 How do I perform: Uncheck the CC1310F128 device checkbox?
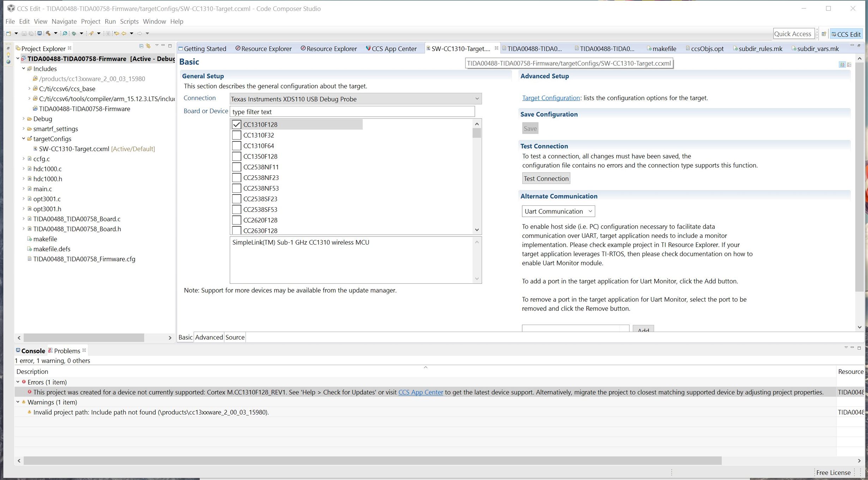point(236,124)
